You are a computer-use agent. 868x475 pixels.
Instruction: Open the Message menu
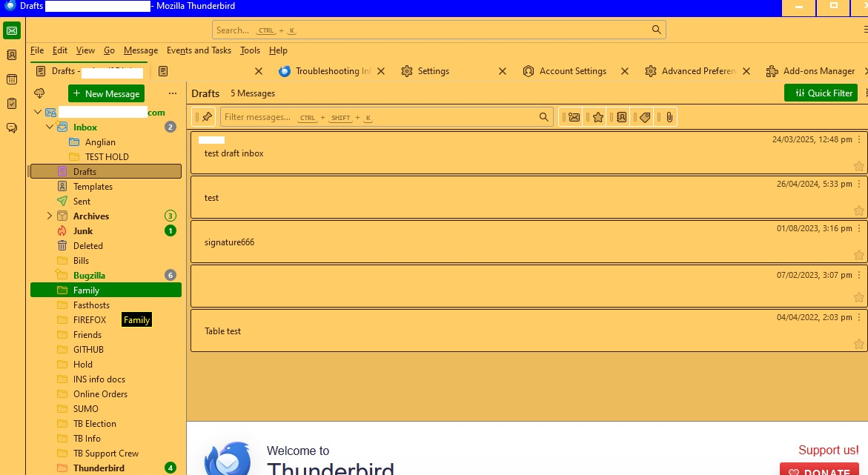pos(141,50)
